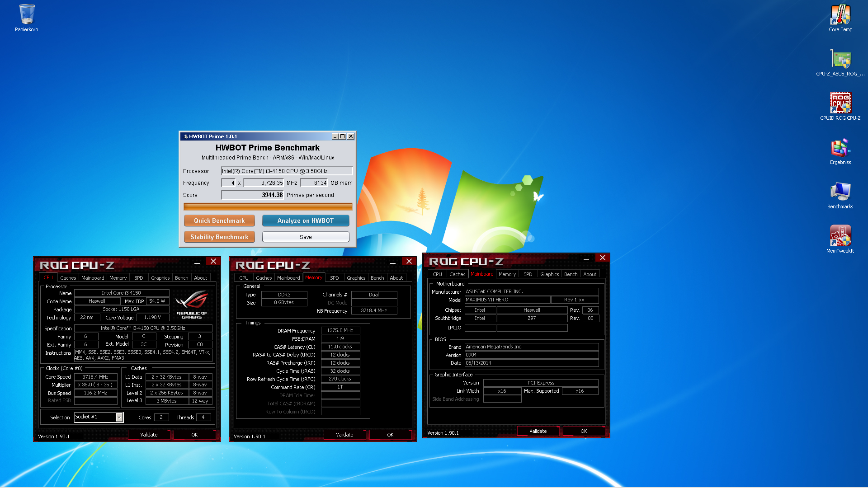Click the HWBOT Prime title bar icon

(x=186, y=136)
